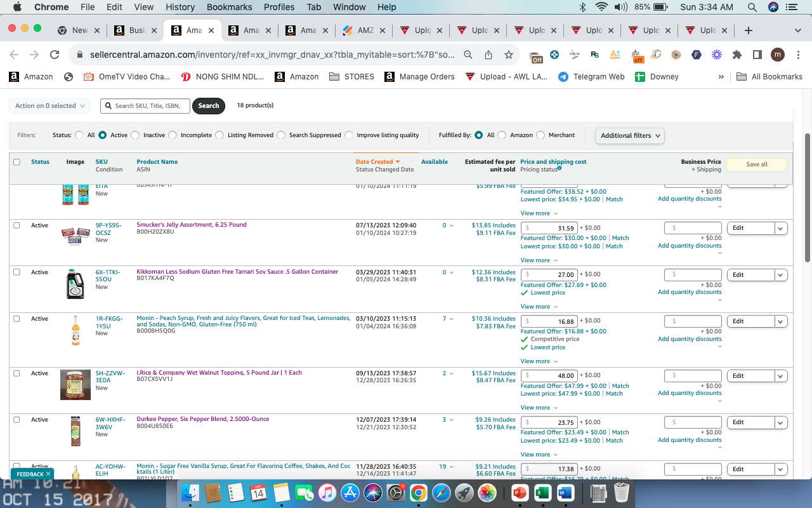Open Excel from the dock
This screenshot has width=812, height=508.
click(542, 492)
